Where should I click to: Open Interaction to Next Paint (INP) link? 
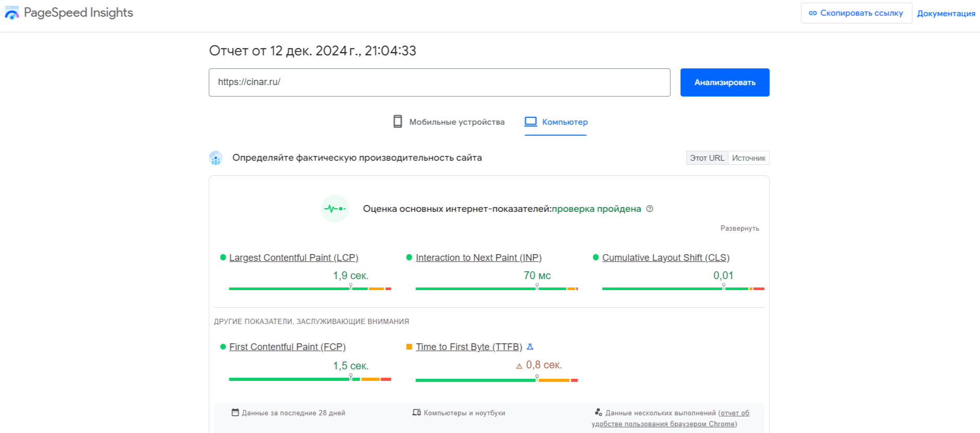[479, 258]
